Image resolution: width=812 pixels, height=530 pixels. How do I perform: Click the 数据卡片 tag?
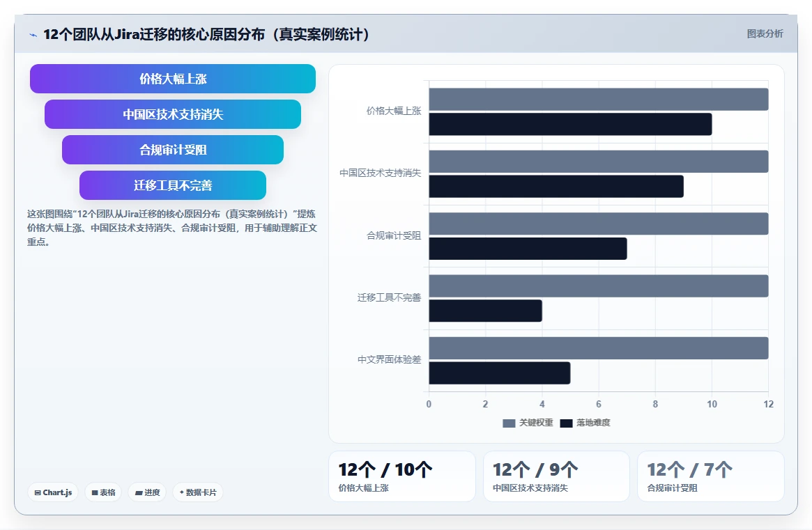pos(198,492)
